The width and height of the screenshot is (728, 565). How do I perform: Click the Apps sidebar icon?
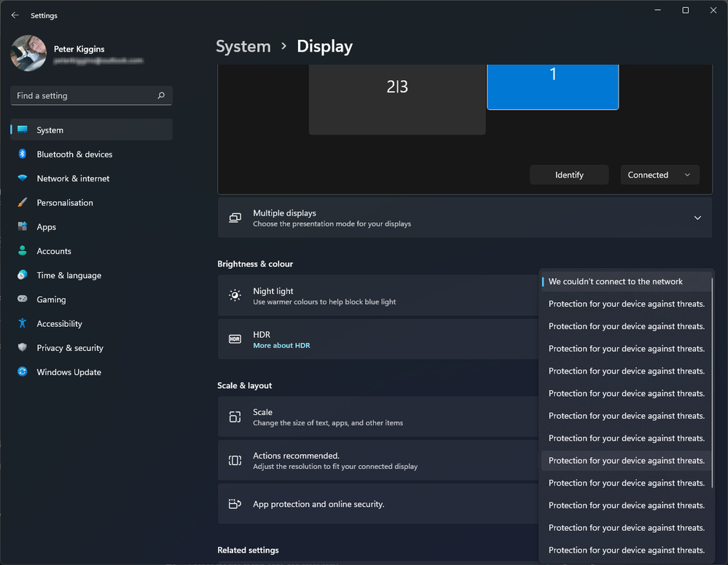click(23, 226)
